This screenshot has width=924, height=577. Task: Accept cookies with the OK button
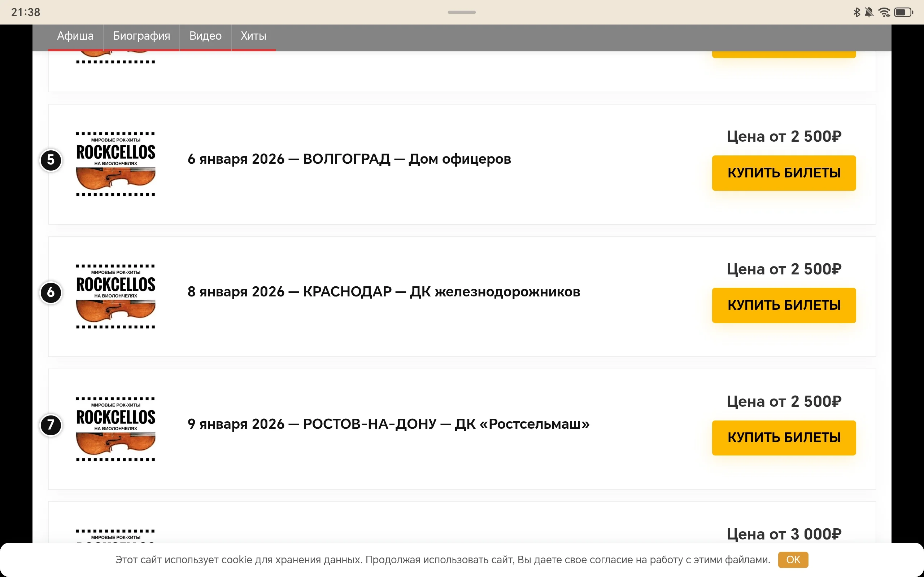[793, 559]
